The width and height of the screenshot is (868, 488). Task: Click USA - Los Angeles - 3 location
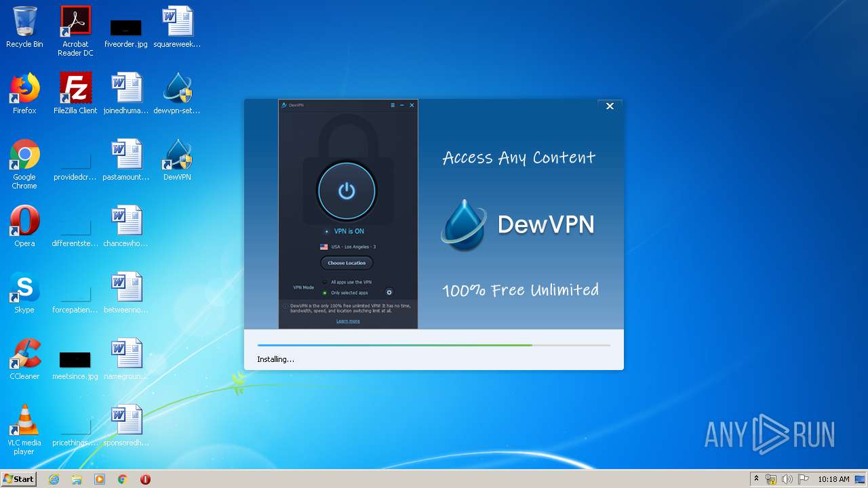[348, 247]
